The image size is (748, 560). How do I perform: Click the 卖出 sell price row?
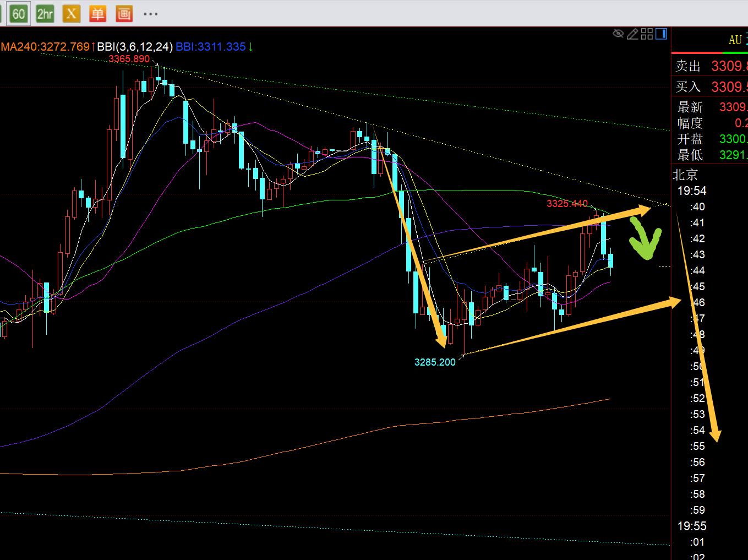click(x=710, y=66)
